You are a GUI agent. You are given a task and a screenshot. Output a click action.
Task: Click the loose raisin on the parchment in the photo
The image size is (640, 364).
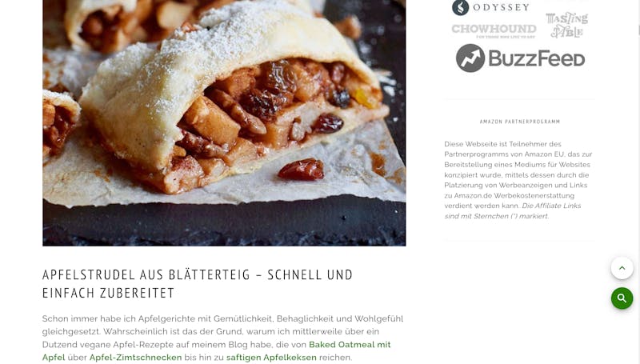pos(302,170)
